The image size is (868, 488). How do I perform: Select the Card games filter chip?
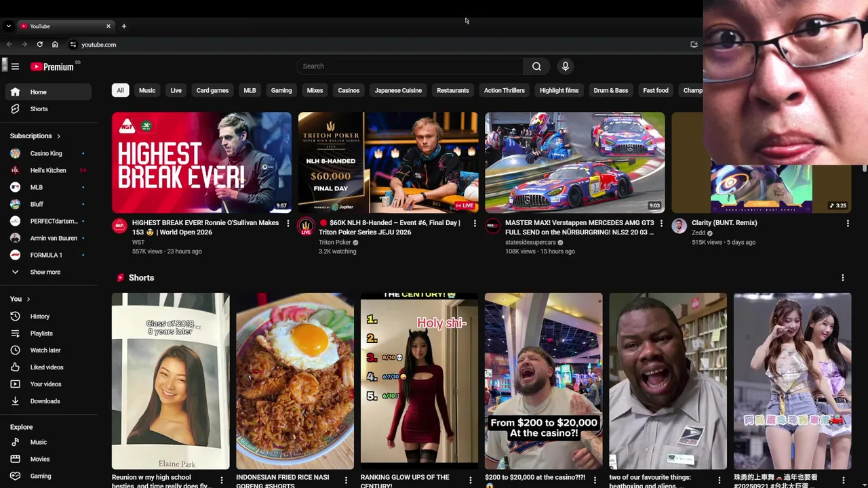pyautogui.click(x=212, y=91)
